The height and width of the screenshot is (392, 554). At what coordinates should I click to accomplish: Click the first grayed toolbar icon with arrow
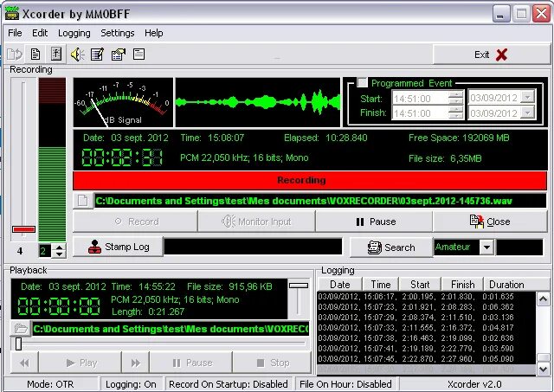15,55
